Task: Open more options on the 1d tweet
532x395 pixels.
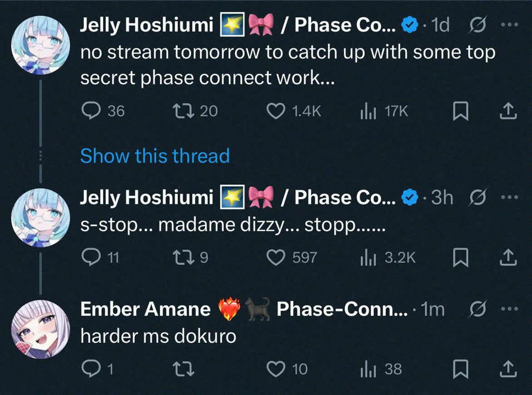Action: point(512,25)
